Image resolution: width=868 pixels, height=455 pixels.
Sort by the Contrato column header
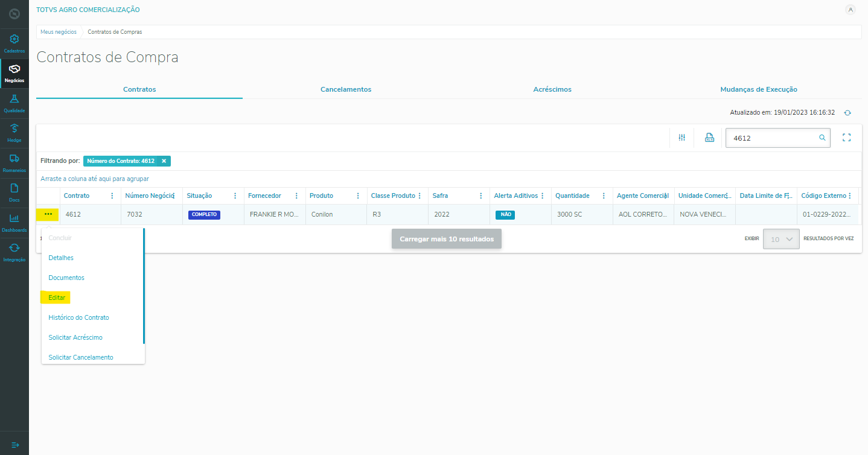(77, 196)
